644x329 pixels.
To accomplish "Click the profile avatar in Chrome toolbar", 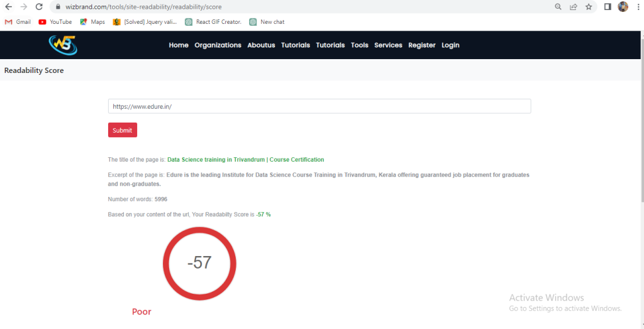I will coord(623,7).
